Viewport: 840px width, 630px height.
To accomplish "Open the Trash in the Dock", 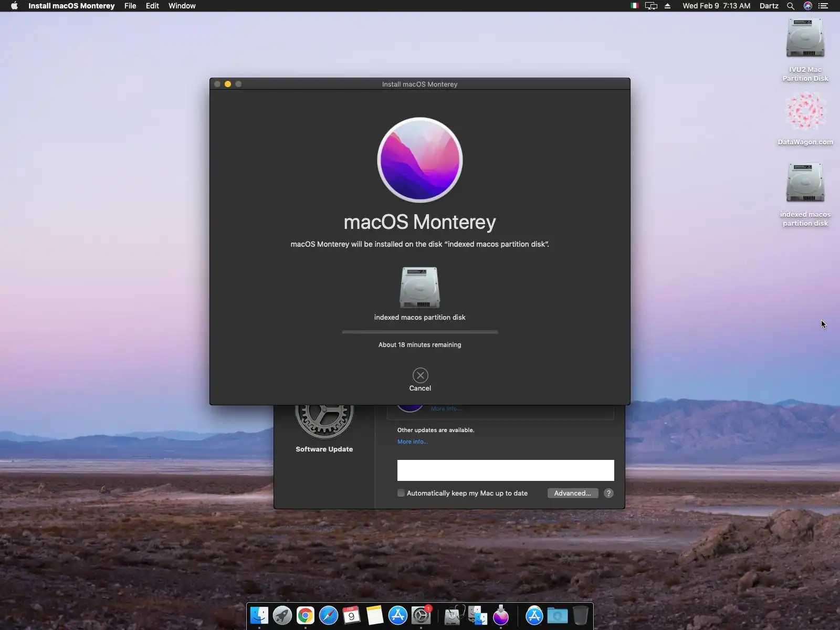I will click(x=580, y=615).
